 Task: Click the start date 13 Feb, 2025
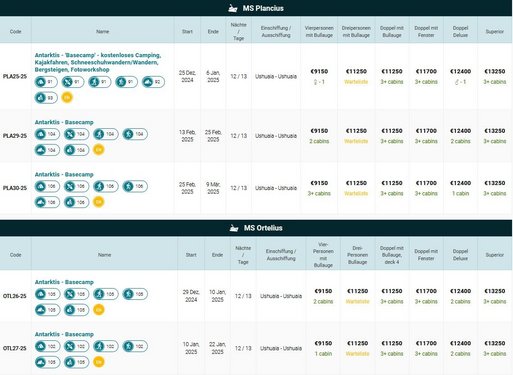click(187, 136)
